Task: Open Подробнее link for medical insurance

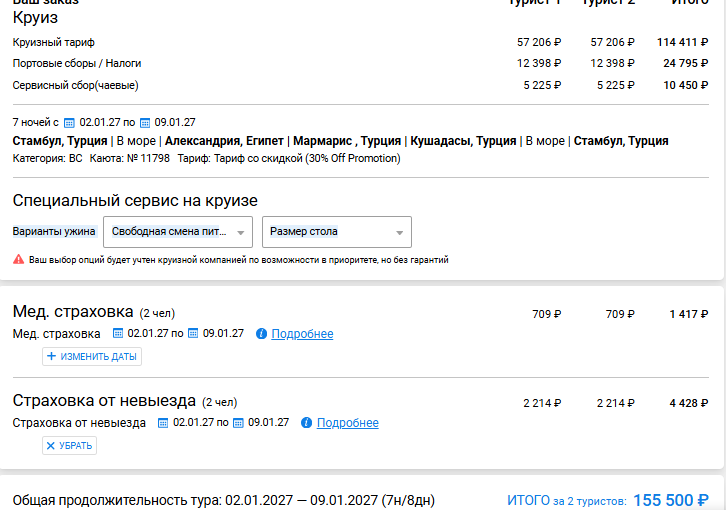Action: click(302, 334)
